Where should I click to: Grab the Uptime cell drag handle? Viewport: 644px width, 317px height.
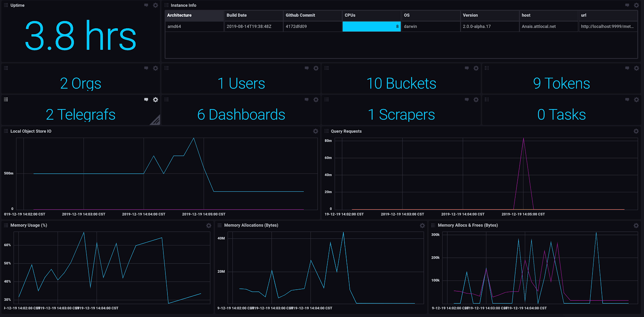tap(6, 5)
